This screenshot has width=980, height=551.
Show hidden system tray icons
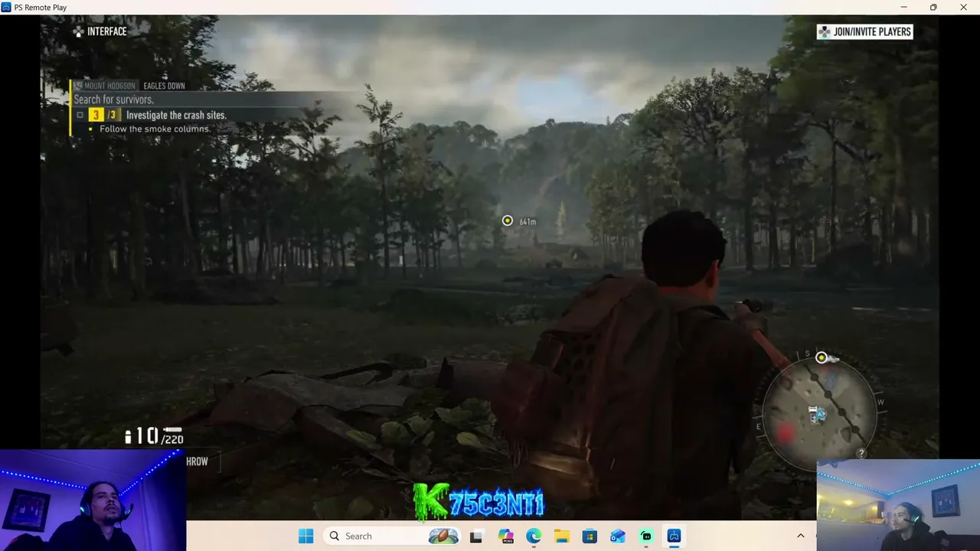click(x=801, y=536)
